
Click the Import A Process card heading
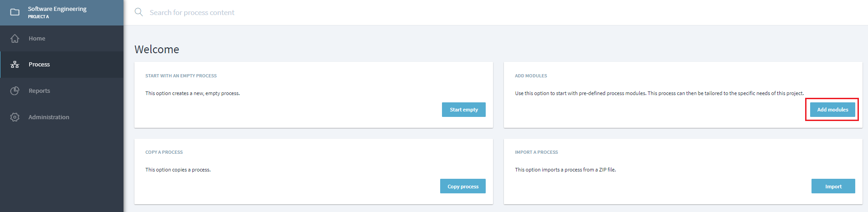[x=536, y=152]
